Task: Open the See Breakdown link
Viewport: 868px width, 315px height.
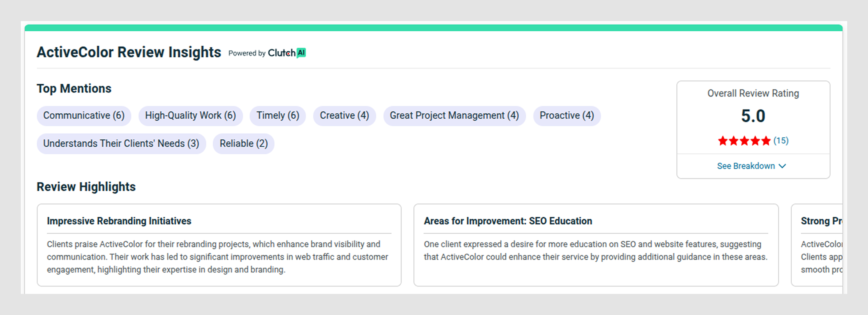Action: click(751, 166)
